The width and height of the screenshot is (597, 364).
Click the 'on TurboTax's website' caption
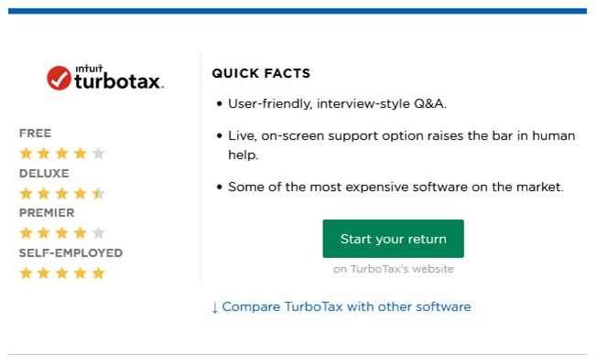pos(394,269)
